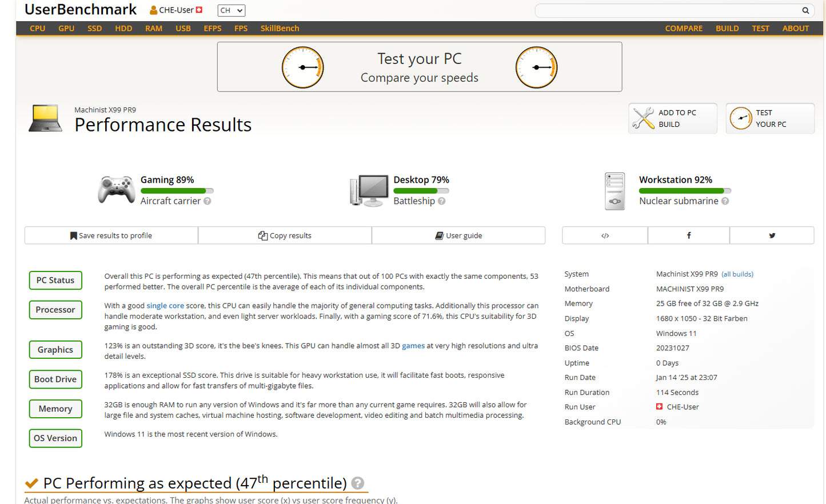Click the CHE-User name in header

click(x=176, y=10)
